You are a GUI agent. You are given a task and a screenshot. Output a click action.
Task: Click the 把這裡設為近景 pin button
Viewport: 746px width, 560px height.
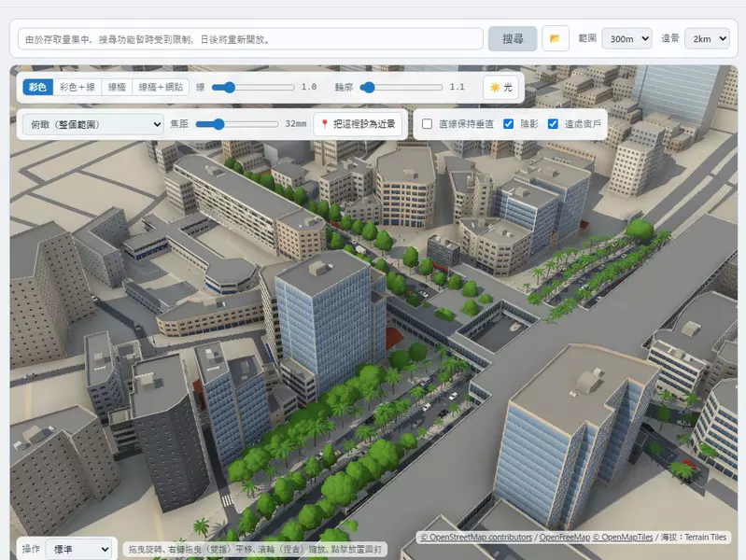coord(358,124)
